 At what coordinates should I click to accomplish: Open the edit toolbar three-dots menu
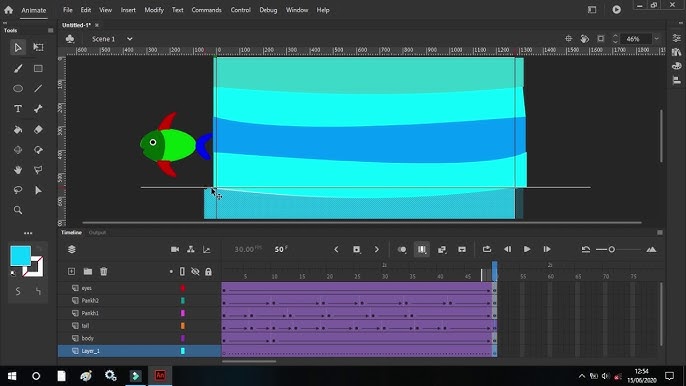pyautogui.click(x=28, y=233)
